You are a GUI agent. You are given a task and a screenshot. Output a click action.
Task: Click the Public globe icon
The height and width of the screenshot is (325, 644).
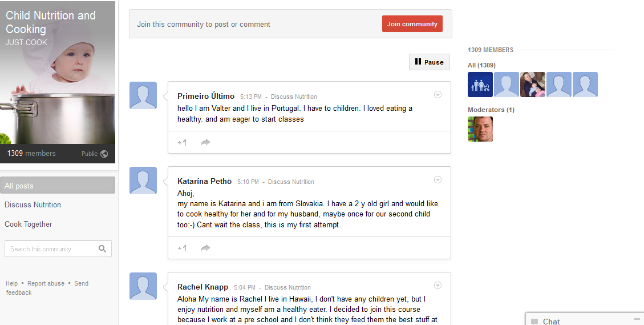point(104,154)
